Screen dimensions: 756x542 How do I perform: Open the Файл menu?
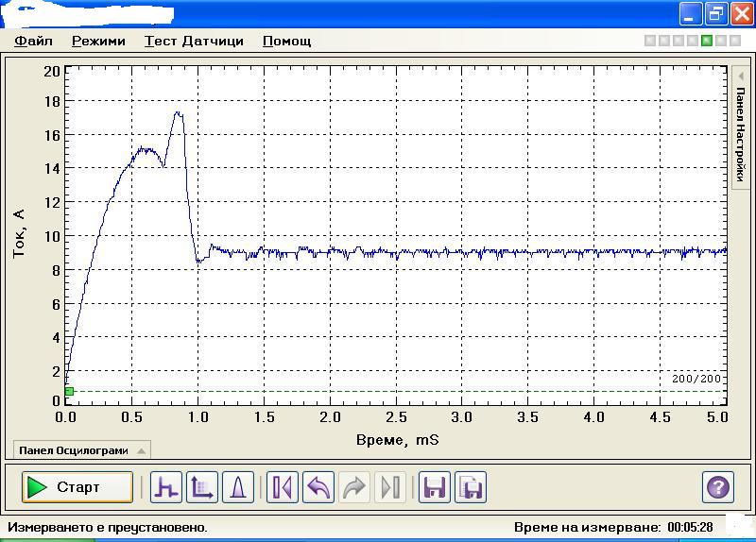tap(33, 41)
